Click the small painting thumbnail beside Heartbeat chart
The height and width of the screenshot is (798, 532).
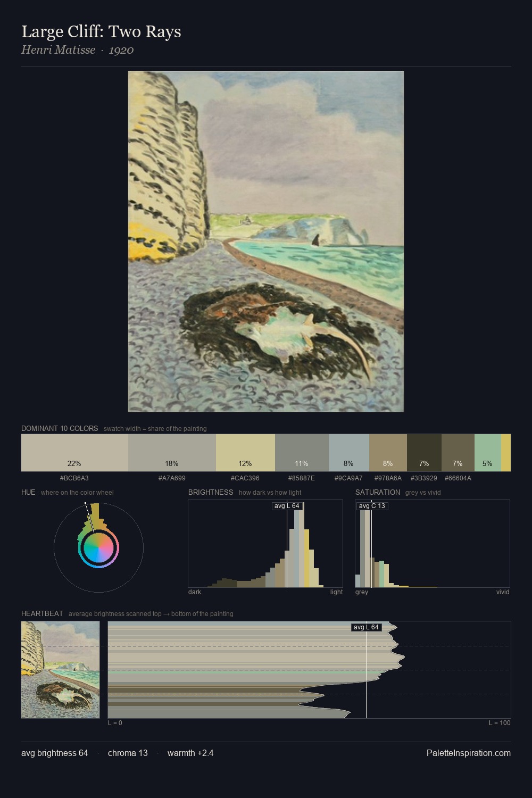coord(60,670)
